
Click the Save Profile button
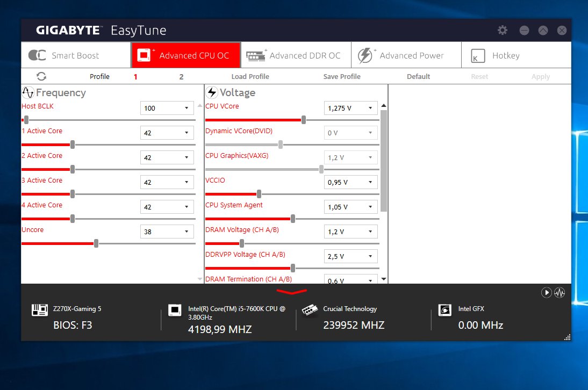pyautogui.click(x=342, y=77)
